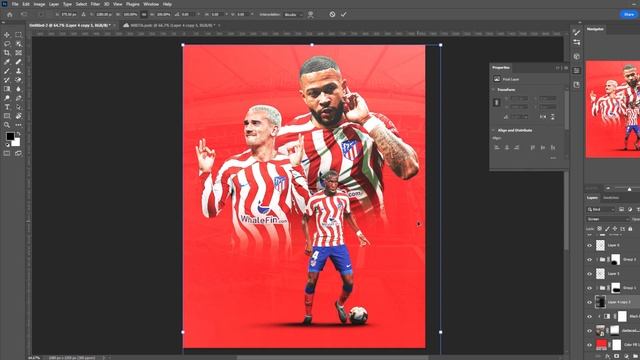Collapse the Align and Distribute section
640x360 pixels.
493,130
